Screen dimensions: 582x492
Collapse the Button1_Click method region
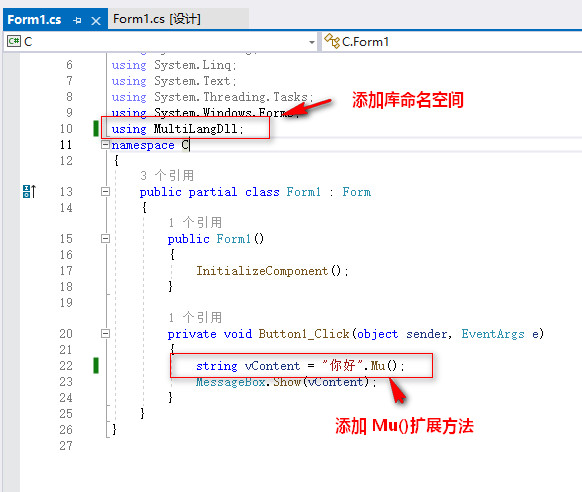(105, 334)
